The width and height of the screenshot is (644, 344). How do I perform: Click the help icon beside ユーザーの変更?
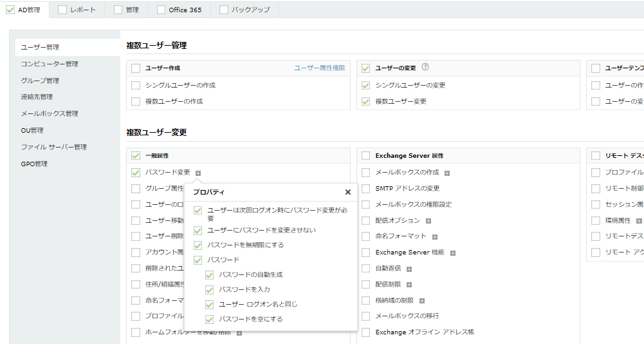(x=425, y=67)
